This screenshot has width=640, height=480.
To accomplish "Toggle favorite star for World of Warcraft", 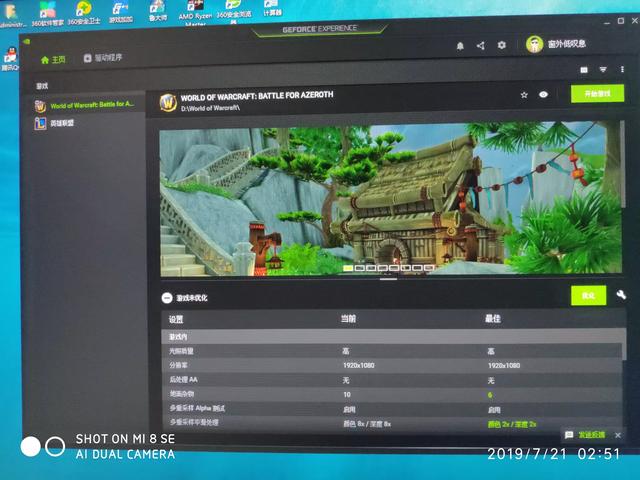I will tap(523, 95).
